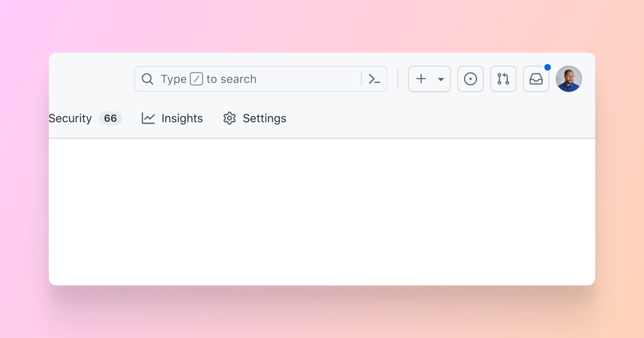Click the Settings text label
This screenshot has width=644, height=338.
pyautogui.click(x=264, y=118)
